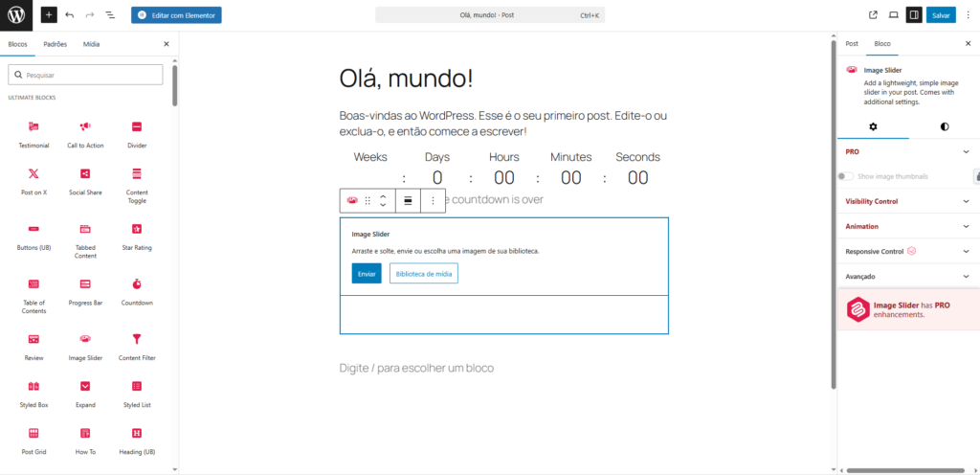Insert the Countdown block
Image resolution: width=980 pixels, height=475 pixels.
[x=137, y=291]
